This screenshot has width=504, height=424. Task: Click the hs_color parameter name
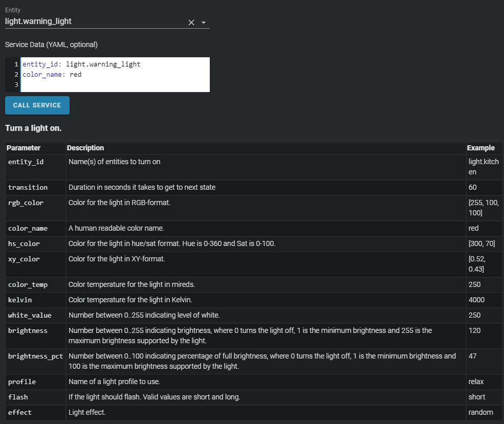pos(24,243)
